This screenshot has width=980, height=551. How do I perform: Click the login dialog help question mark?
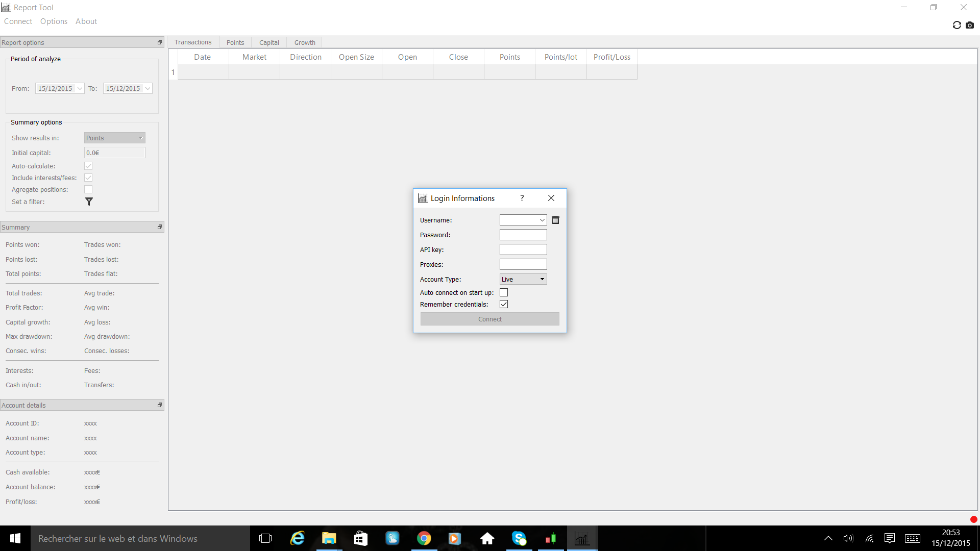coord(522,198)
